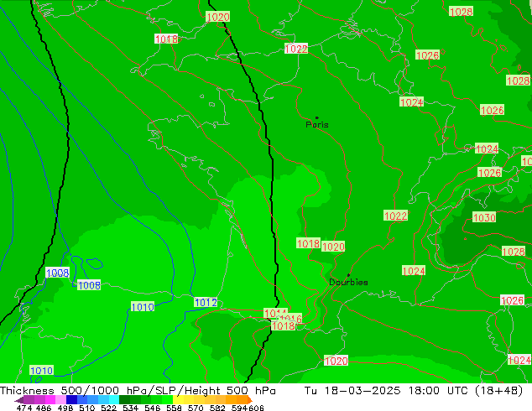Image resolution: width=532 pixels, height=411 pixels.
Task: Click the black dot marking Dourbies
Action: (348, 275)
